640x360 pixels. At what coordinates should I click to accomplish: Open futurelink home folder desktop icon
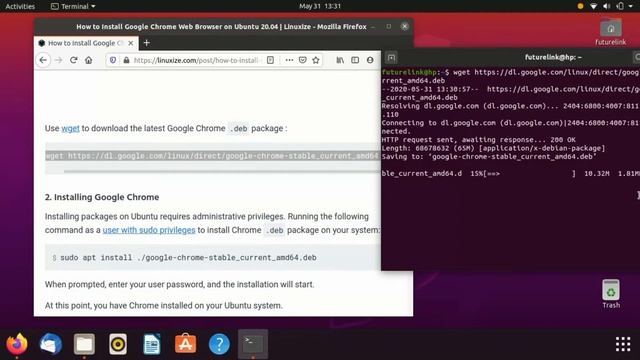click(611, 31)
